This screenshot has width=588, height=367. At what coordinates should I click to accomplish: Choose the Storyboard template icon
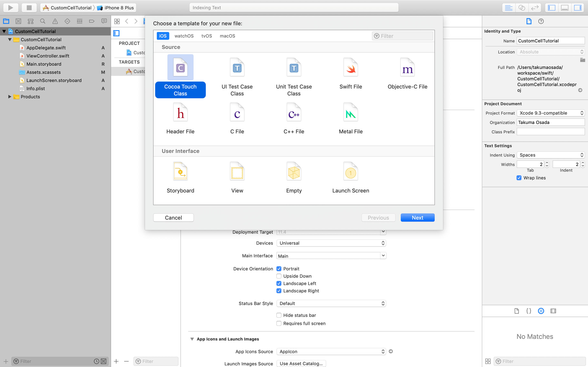[x=180, y=171]
